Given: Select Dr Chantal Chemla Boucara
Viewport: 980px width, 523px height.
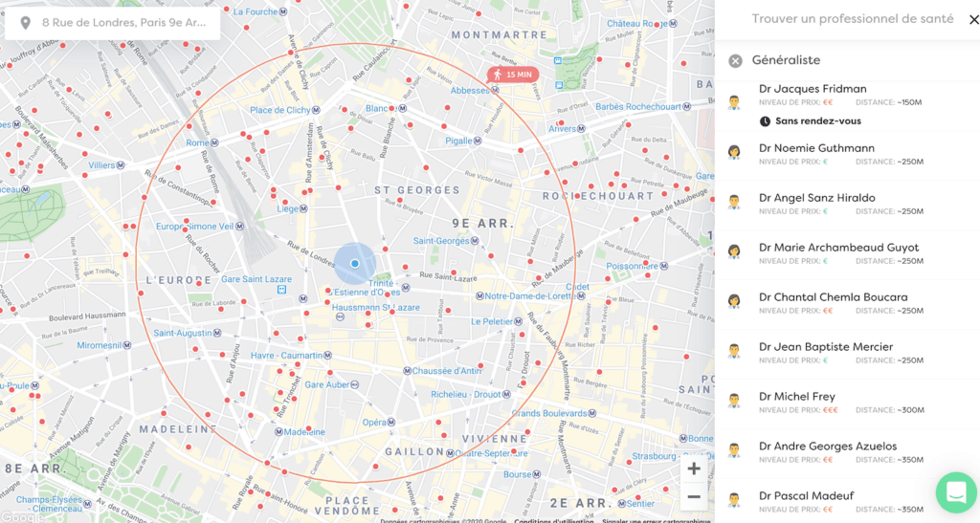Looking at the screenshot, I should pyautogui.click(x=833, y=297).
